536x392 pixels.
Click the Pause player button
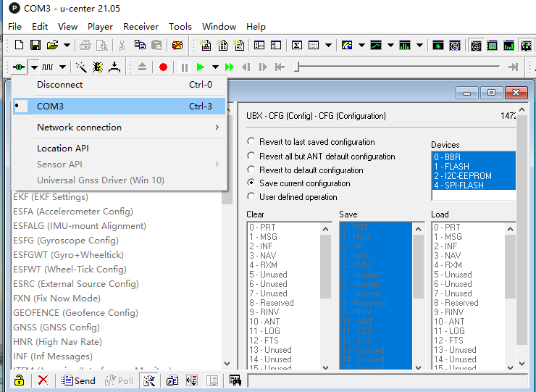click(184, 67)
